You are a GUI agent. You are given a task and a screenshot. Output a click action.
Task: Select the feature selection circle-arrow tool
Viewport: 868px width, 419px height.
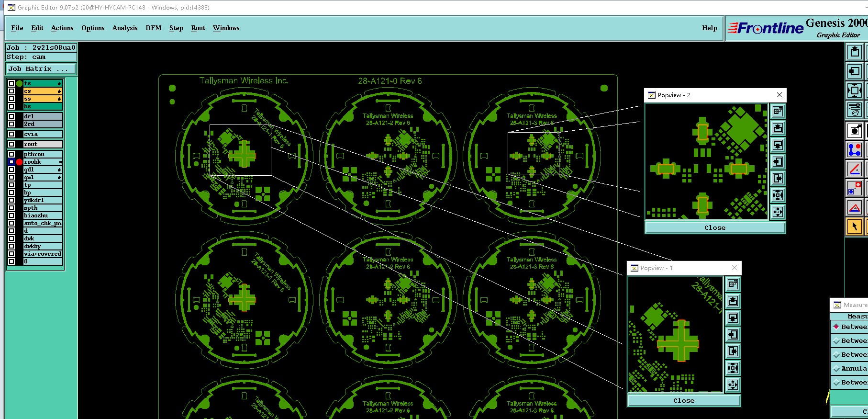(x=855, y=131)
